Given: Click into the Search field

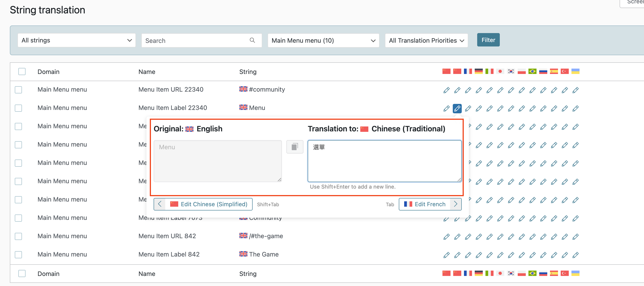Looking at the screenshot, I should tap(195, 40).
